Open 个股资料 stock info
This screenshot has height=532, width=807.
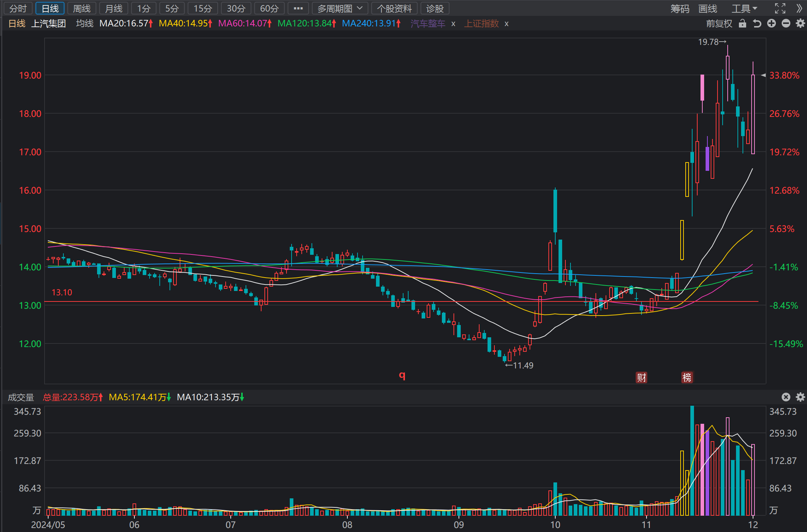394,8
